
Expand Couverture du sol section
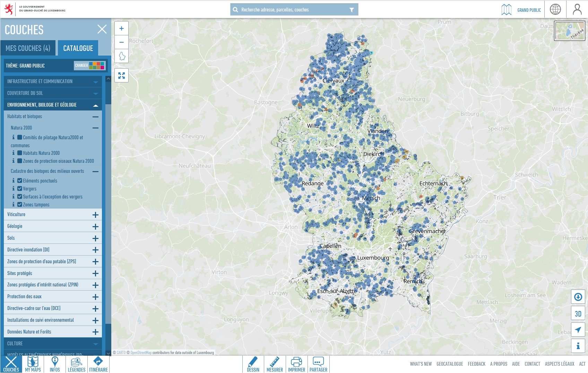point(53,93)
